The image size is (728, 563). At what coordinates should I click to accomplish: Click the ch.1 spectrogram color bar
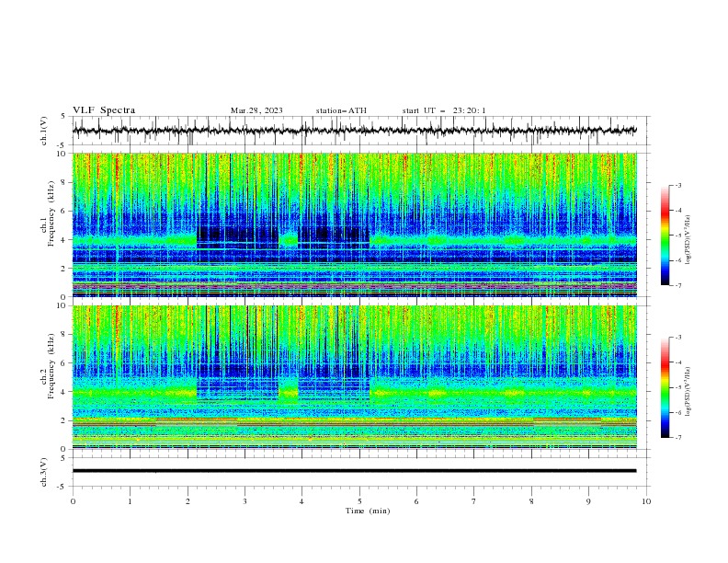click(665, 236)
